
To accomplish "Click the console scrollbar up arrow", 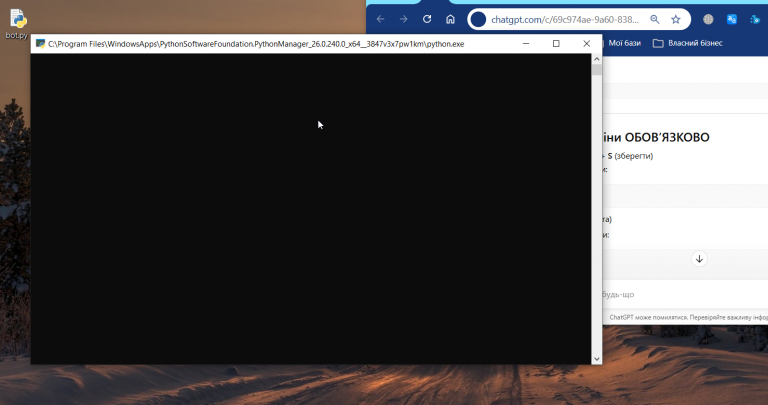I will (x=597, y=59).
